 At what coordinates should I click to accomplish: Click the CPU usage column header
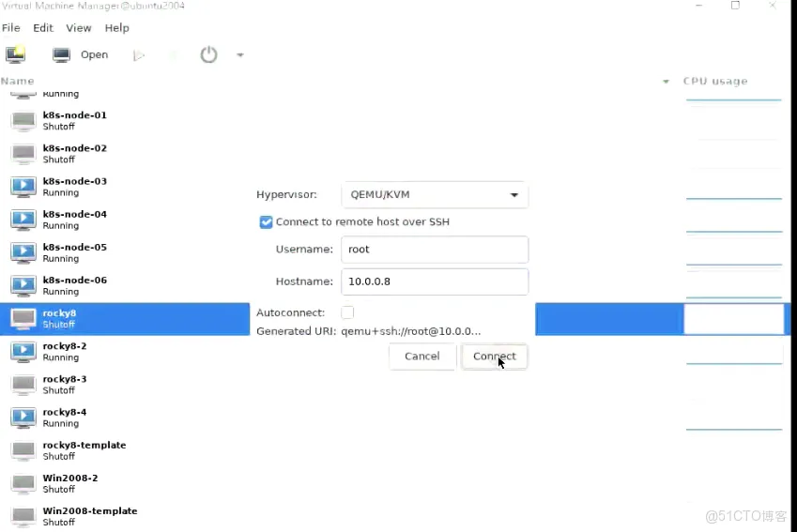(x=715, y=82)
